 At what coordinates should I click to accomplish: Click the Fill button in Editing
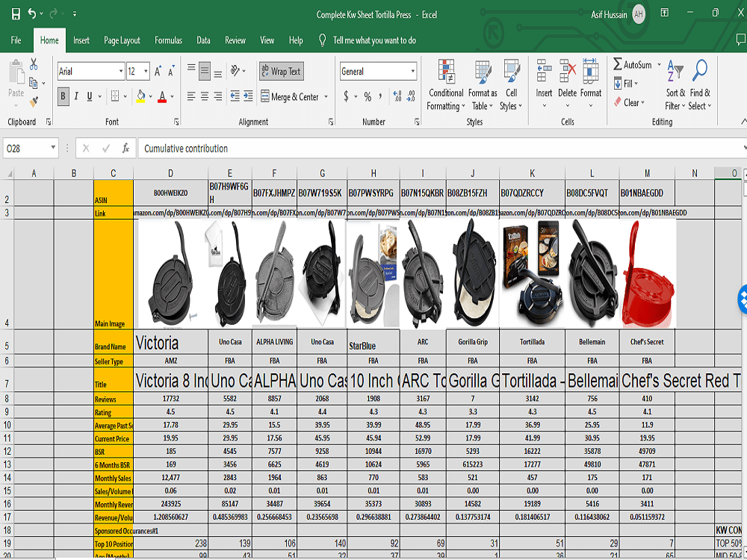pos(626,84)
